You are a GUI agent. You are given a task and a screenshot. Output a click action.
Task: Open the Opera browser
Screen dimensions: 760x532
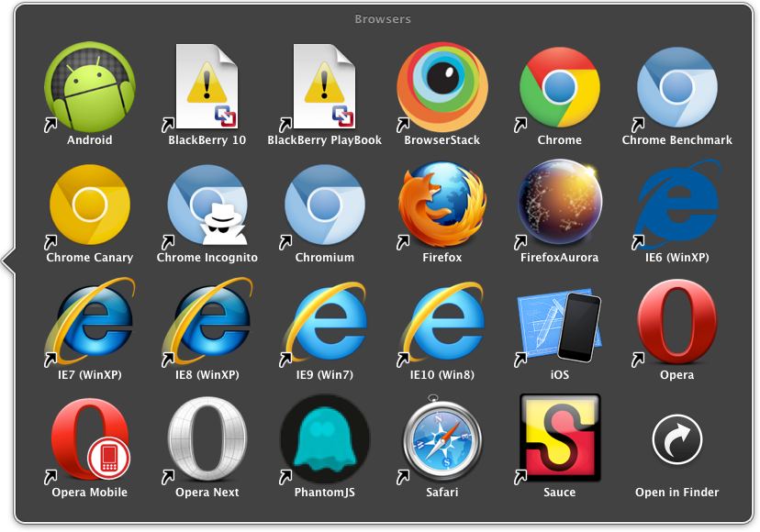[x=676, y=323]
